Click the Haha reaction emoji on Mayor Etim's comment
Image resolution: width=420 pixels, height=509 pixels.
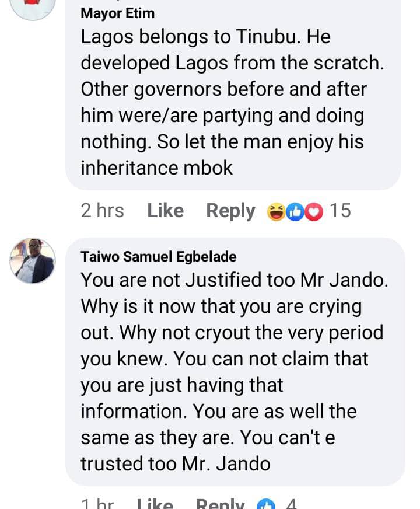pos(275,211)
